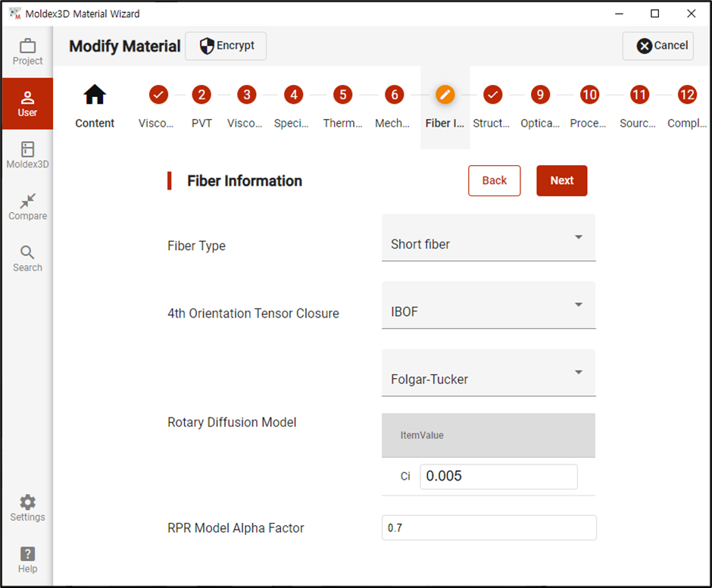
Task: Click the RPR Model Alpha Factor label
Action: 236,528
